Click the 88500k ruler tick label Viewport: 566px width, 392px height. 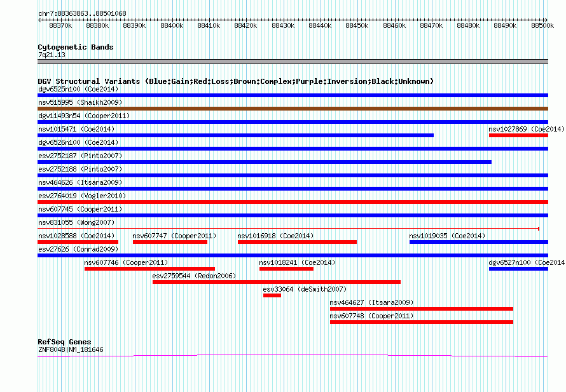pos(542,25)
